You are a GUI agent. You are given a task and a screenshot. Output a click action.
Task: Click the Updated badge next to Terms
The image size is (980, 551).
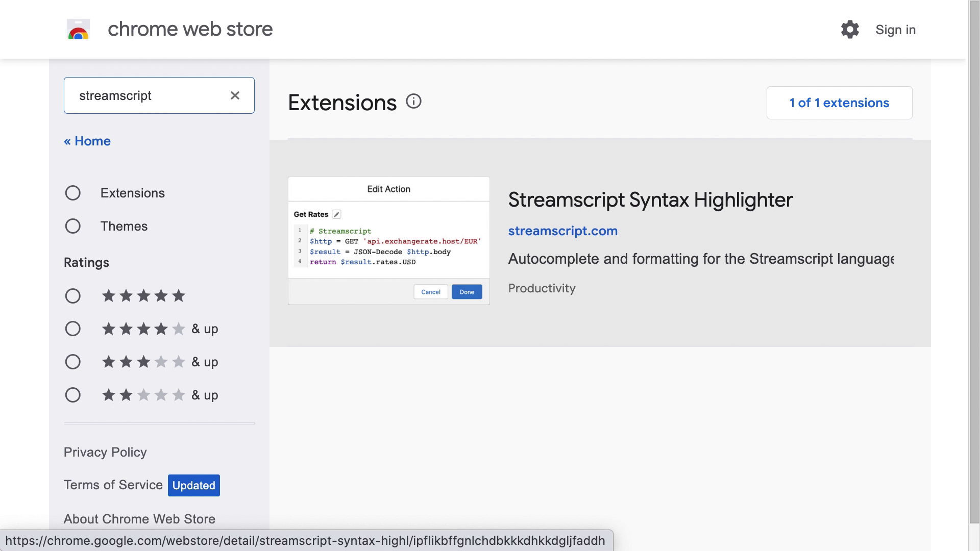(194, 485)
